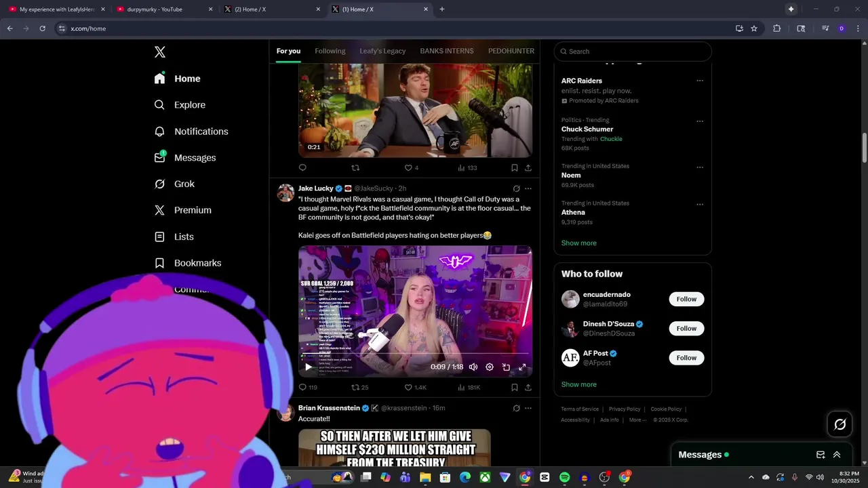Bookmark the top video post

(514, 167)
